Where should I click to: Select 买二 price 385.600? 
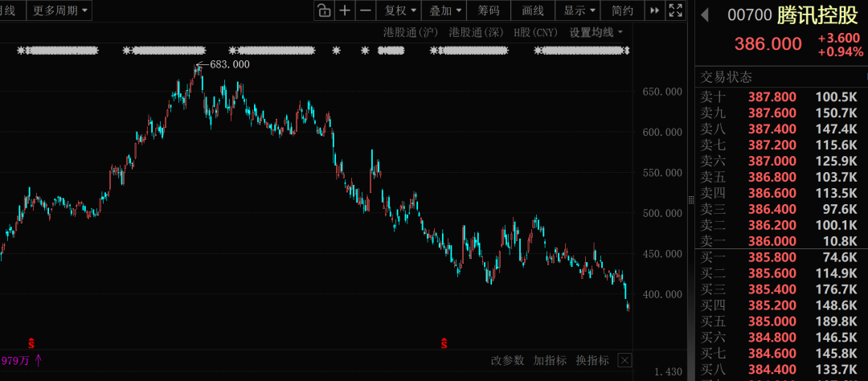[772, 273]
